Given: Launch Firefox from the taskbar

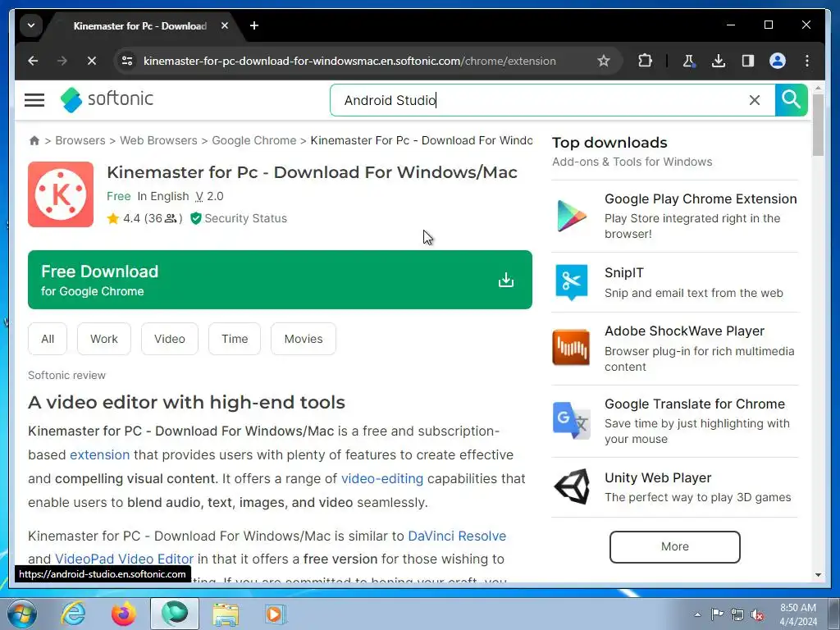Looking at the screenshot, I should [124, 614].
